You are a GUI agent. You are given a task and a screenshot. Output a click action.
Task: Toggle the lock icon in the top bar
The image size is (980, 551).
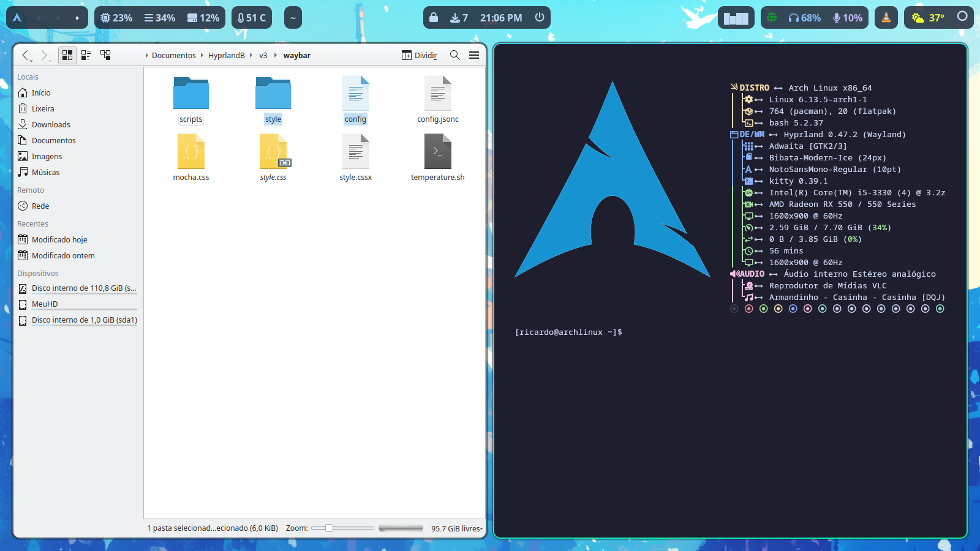click(434, 17)
